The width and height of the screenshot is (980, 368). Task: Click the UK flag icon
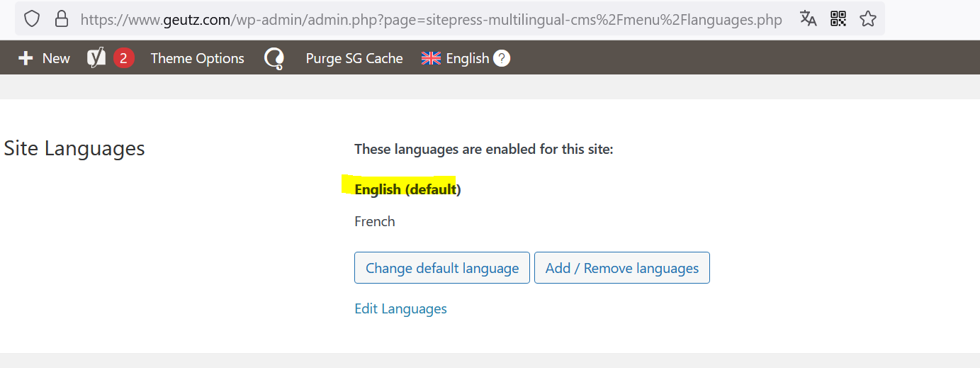pyautogui.click(x=431, y=58)
